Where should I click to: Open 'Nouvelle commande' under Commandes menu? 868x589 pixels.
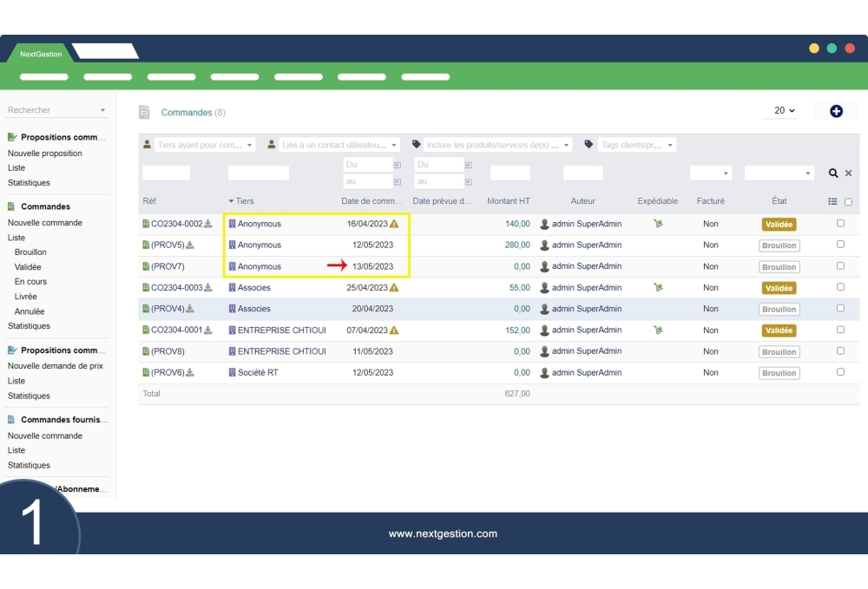(45, 223)
